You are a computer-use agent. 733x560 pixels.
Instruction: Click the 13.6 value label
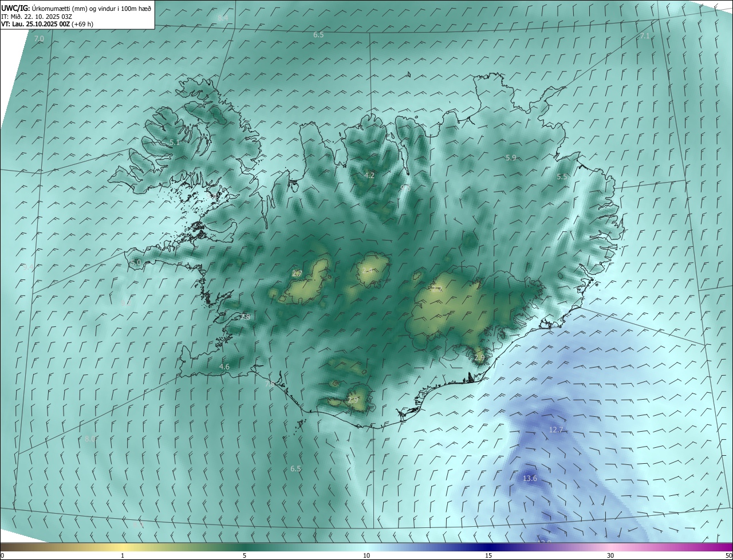[530, 478]
